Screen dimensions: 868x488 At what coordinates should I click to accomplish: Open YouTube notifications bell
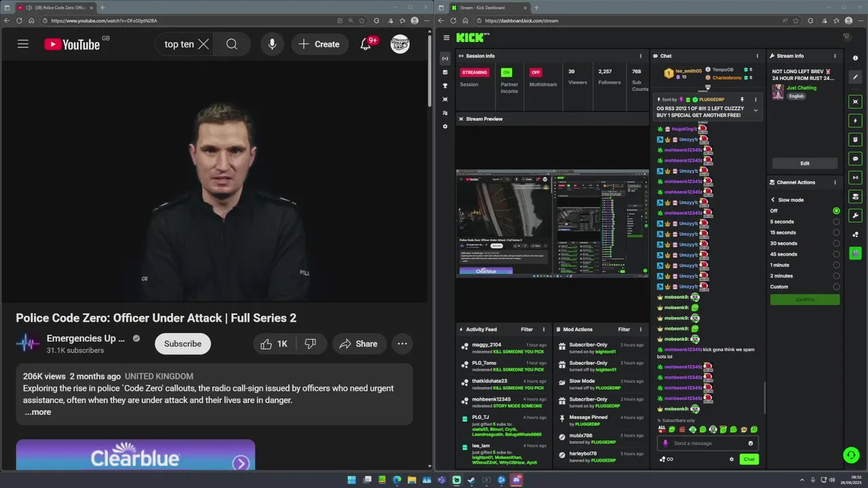click(x=366, y=44)
